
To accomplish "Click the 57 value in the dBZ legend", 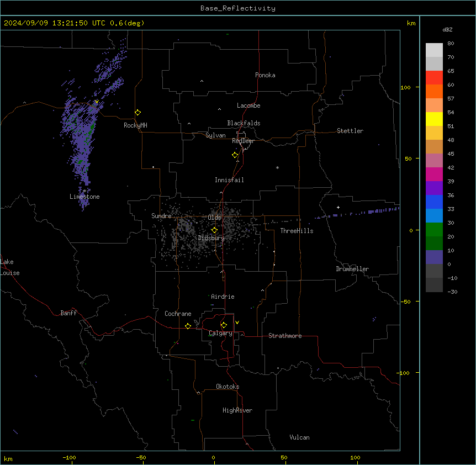I will (x=451, y=99).
